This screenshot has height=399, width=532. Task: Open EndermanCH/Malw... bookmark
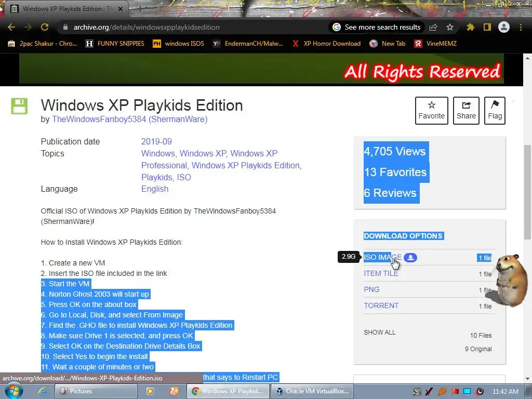tap(248, 44)
